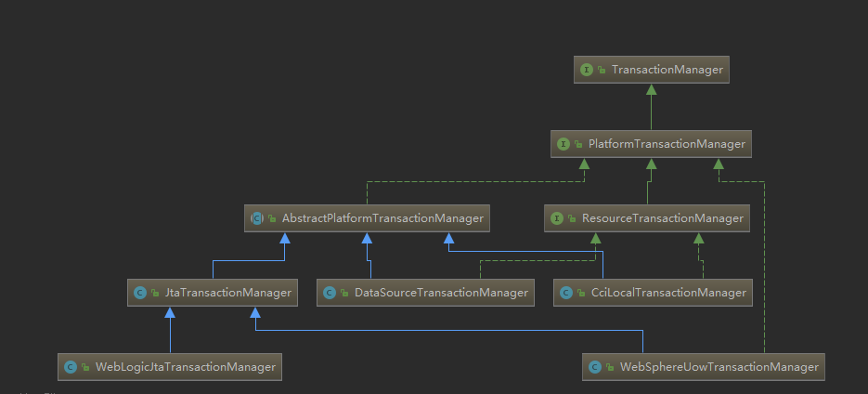Screen dimensions: 868x394
Task: Select the WebSphereUowTransactionManager node label
Action: click(719, 367)
